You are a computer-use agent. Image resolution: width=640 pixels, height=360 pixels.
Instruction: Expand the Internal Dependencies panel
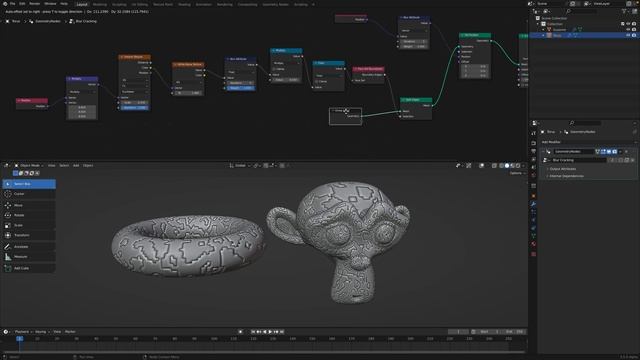pyautogui.click(x=566, y=176)
